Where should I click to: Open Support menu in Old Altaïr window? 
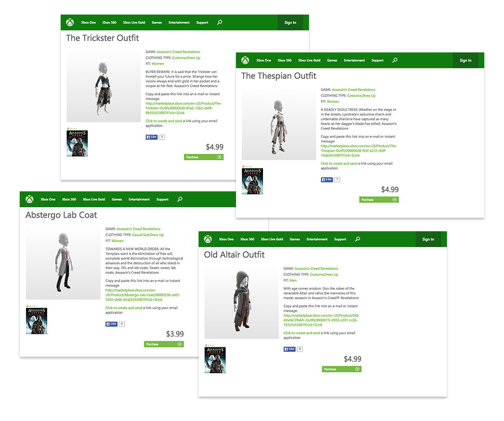coord(340,239)
